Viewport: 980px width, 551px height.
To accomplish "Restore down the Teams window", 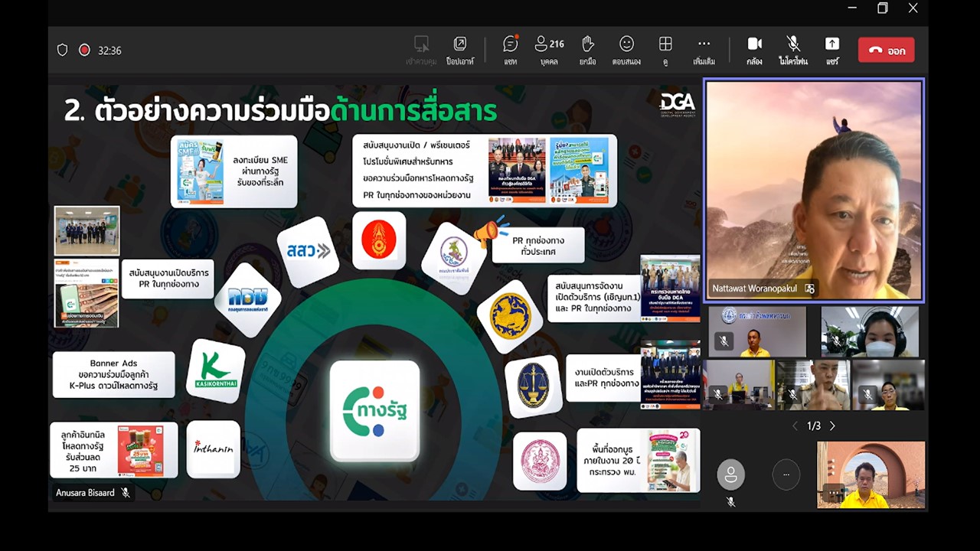I will point(883,8).
